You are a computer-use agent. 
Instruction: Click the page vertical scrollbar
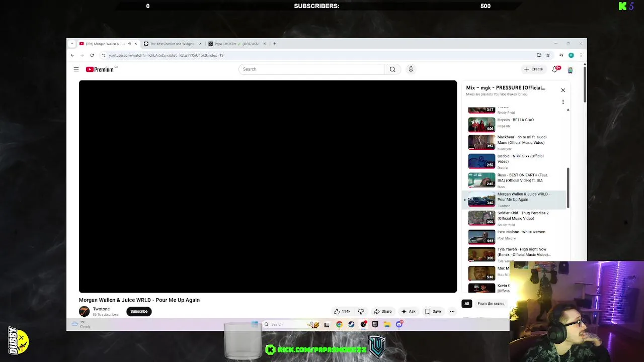pos(584,84)
